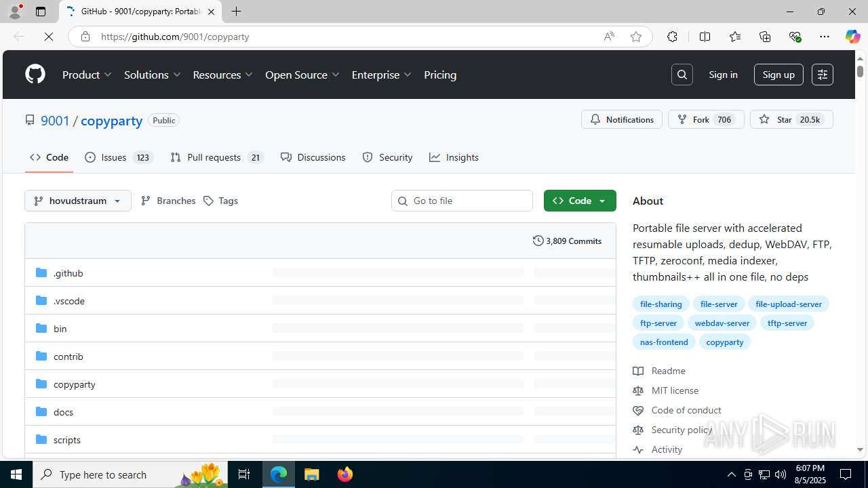
Task: Expand the Resources menu
Action: pyautogui.click(x=223, y=75)
